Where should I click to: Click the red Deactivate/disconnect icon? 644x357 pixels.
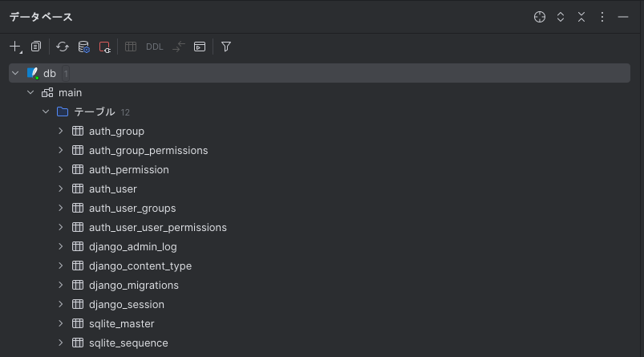(105, 47)
